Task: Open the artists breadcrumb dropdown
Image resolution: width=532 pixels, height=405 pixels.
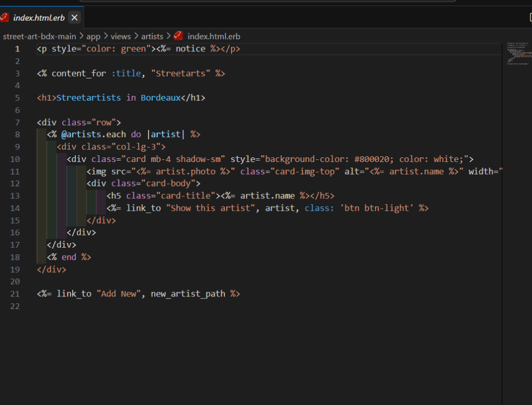Action: (x=152, y=36)
